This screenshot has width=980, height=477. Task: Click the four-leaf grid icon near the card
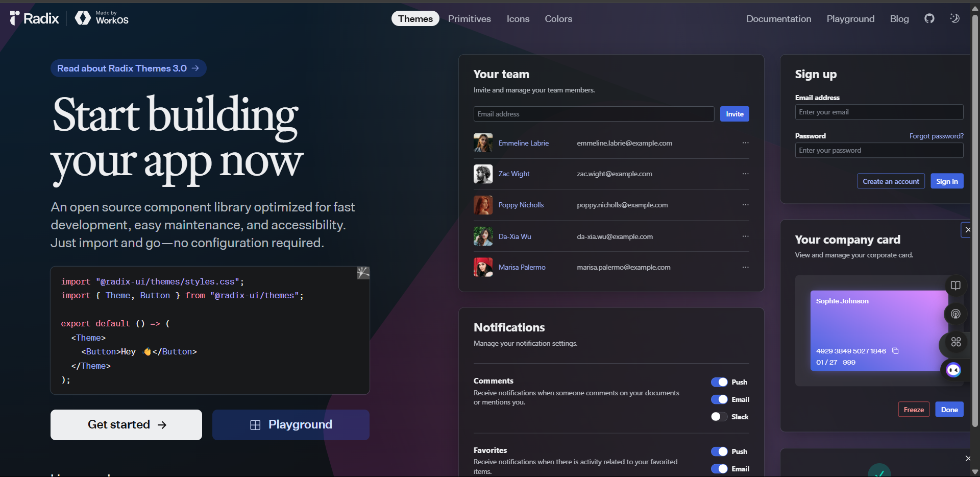[x=956, y=342]
